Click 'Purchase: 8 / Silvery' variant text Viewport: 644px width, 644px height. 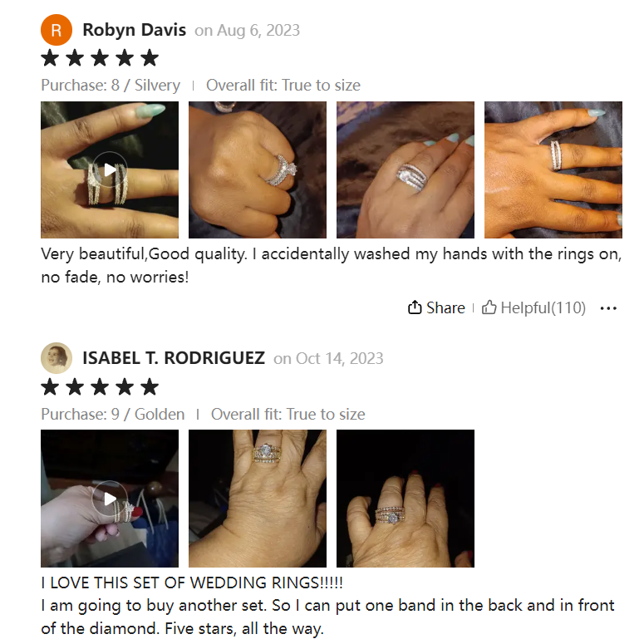tap(111, 85)
